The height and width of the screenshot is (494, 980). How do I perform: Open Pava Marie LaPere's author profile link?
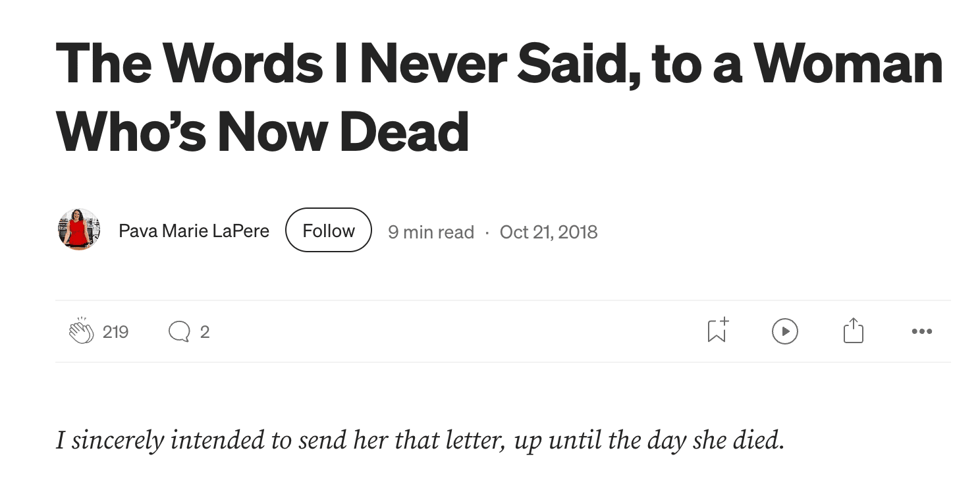194,231
